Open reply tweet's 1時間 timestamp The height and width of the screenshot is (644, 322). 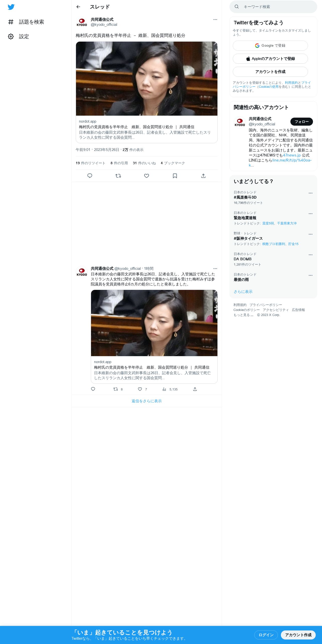[x=149, y=269]
